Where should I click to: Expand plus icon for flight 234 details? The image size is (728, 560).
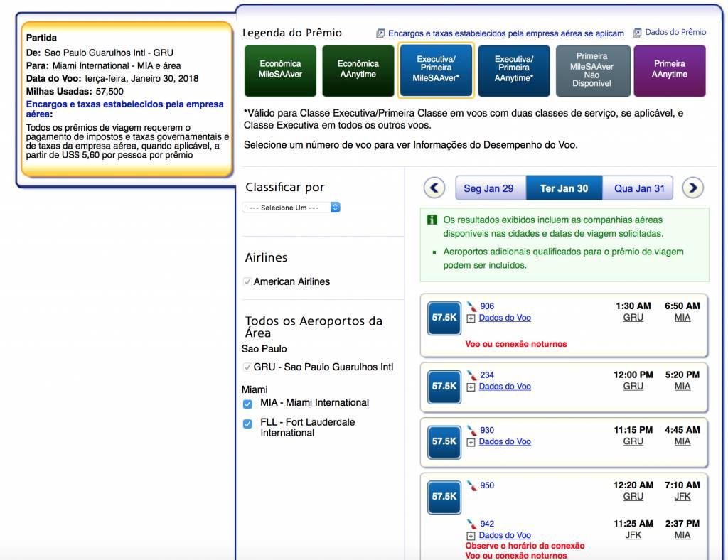[x=471, y=387]
